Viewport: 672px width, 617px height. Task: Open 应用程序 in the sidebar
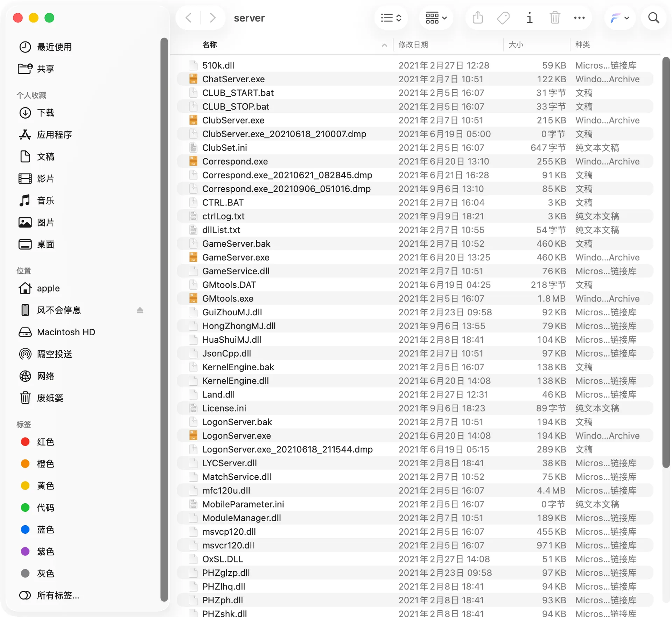pos(54,134)
